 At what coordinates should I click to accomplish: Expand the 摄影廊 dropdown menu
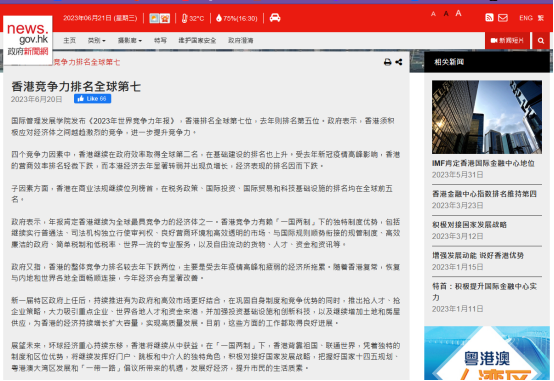click(x=130, y=40)
